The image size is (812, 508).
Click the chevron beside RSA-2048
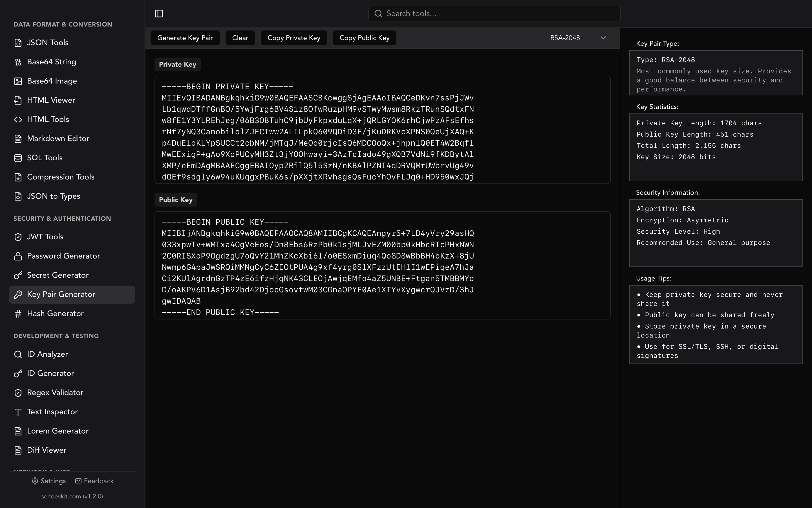point(603,38)
